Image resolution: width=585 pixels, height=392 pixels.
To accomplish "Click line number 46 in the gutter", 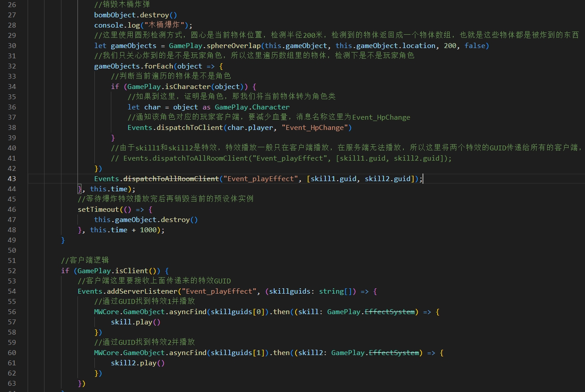I will 12,210.
